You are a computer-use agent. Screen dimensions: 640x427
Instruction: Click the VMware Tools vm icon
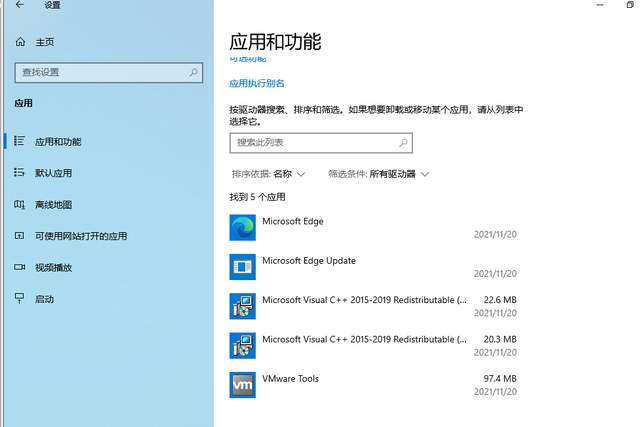click(x=242, y=385)
